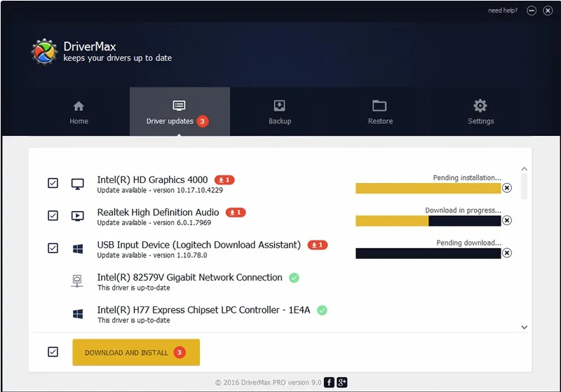561x392 pixels.
Task: Uncheck the Realtek High Definition Audio checkbox
Action: (53, 215)
